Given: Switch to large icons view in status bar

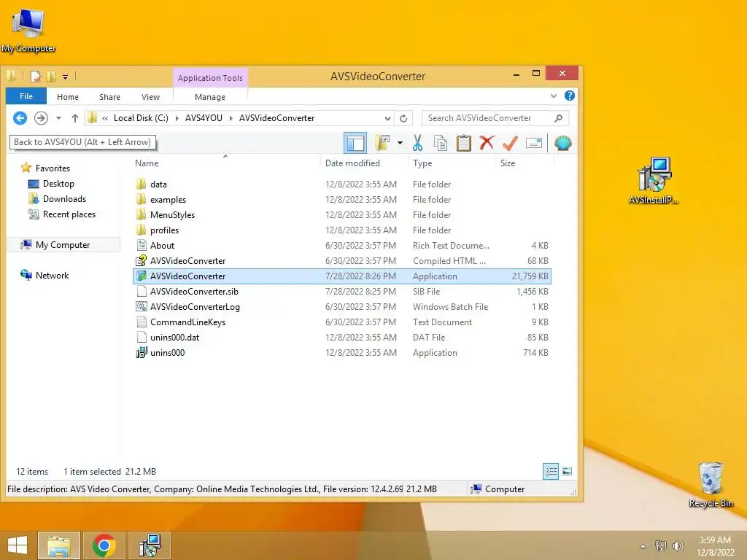Looking at the screenshot, I should (567, 472).
